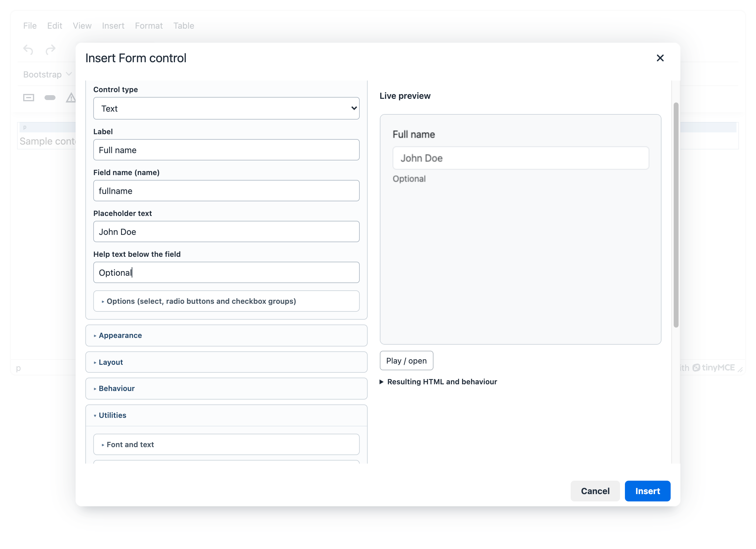Click the pill-shaped badge icon in the toolbar
The height and width of the screenshot is (549, 756).
[50, 98]
